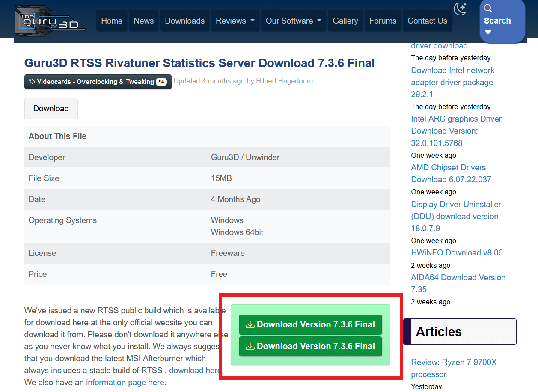Open search via the magnifier icon
538x392 pixels.
pyautogui.click(x=488, y=9)
